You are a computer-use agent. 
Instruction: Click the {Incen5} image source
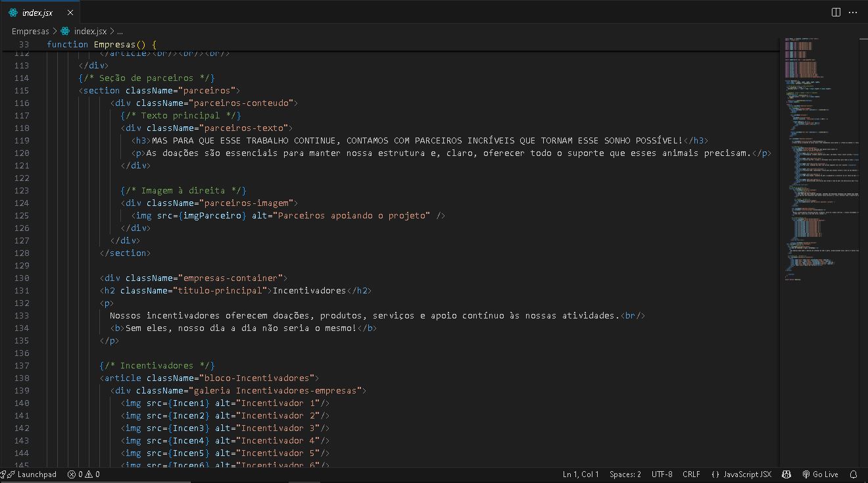point(189,453)
